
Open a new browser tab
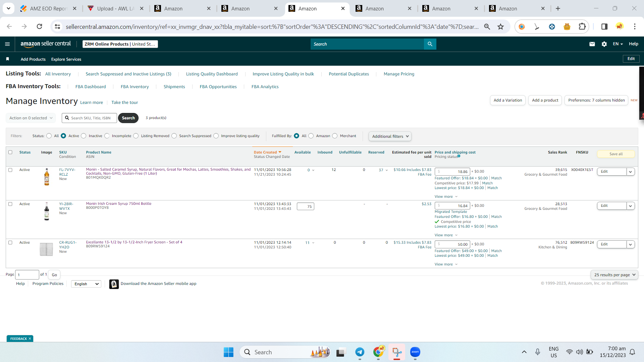pyautogui.click(x=558, y=8)
